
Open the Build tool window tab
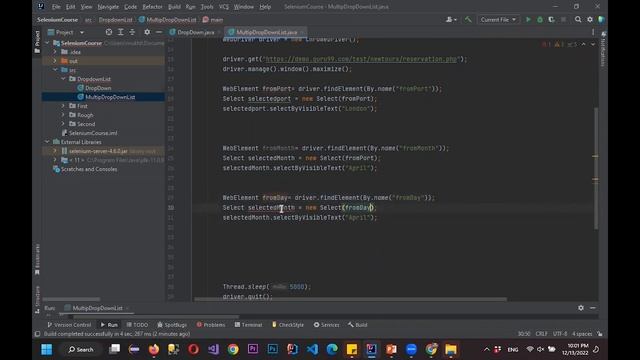click(x=358, y=324)
